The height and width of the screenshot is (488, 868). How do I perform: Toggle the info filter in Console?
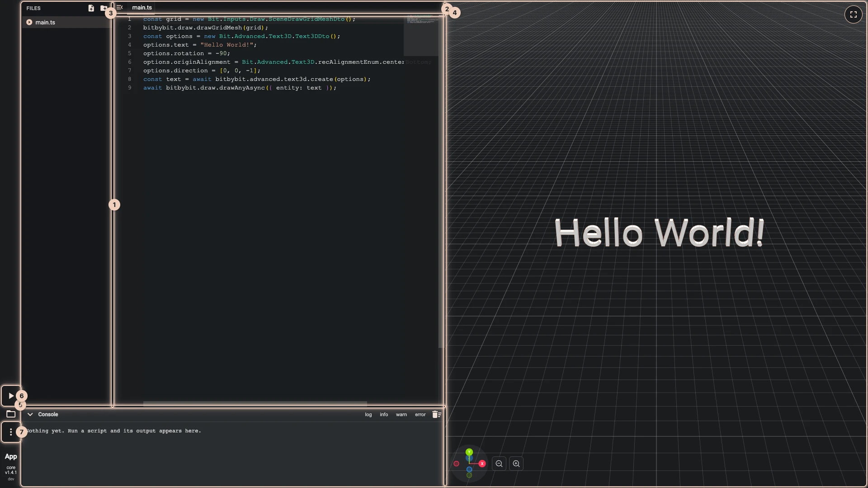click(x=384, y=414)
